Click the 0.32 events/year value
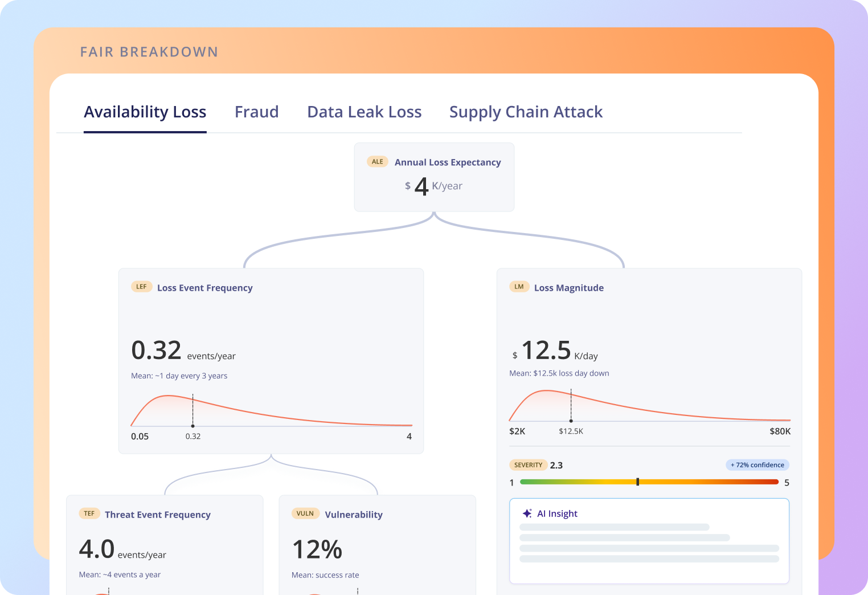The width and height of the screenshot is (868, 595). tap(183, 351)
